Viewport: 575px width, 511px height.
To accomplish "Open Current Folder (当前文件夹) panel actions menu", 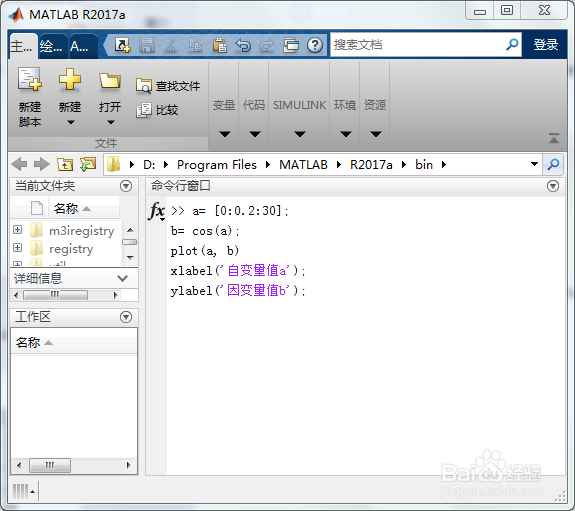I will 126,186.
